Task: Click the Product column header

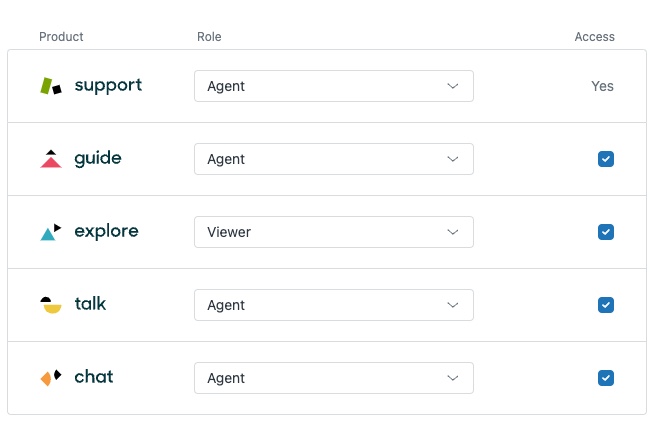Action: 61,37
